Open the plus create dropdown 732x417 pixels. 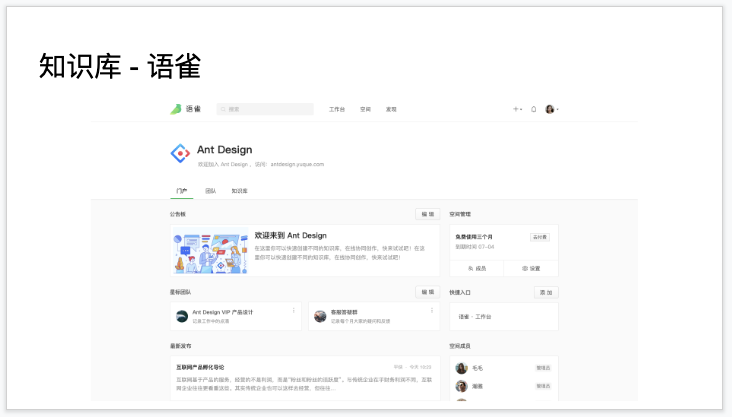click(517, 109)
